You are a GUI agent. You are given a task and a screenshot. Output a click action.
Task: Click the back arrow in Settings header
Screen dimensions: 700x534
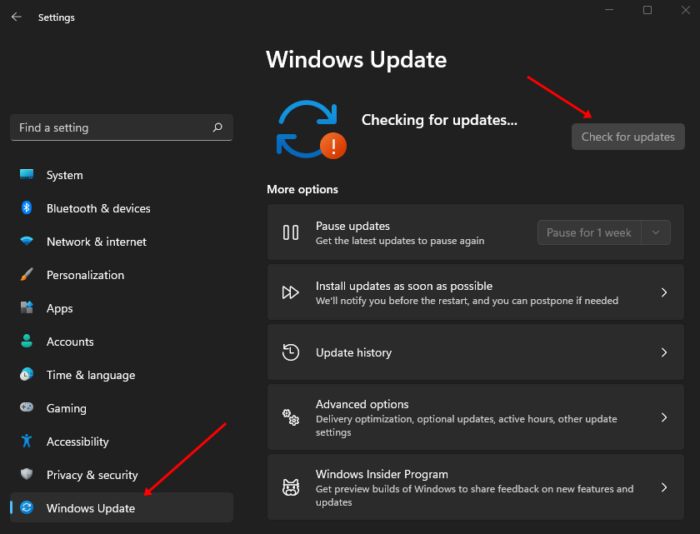(x=16, y=17)
